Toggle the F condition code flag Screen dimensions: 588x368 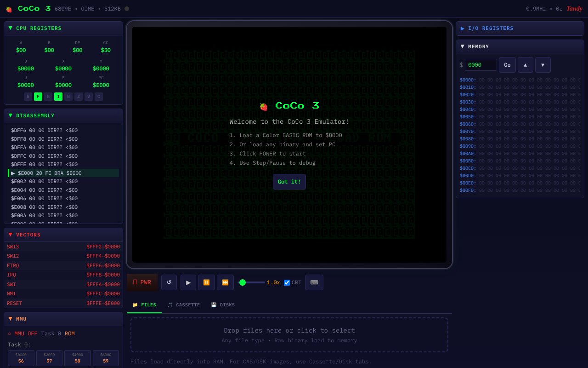(x=38, y=97)
